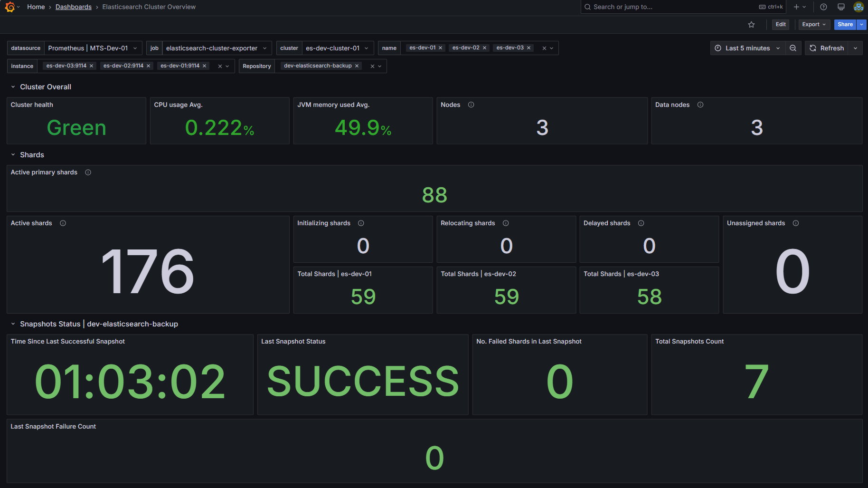Show info tooltip for Unassigned shards
Image resolution: width=868 pixels, height=488 pixels.
(796, 223)
